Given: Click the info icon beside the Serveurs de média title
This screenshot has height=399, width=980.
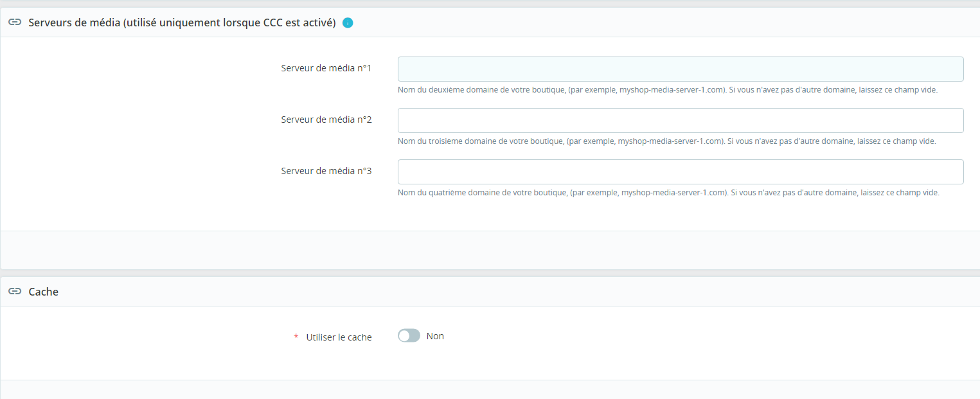Looking at the screenshot, I should (x=348, y=23).
